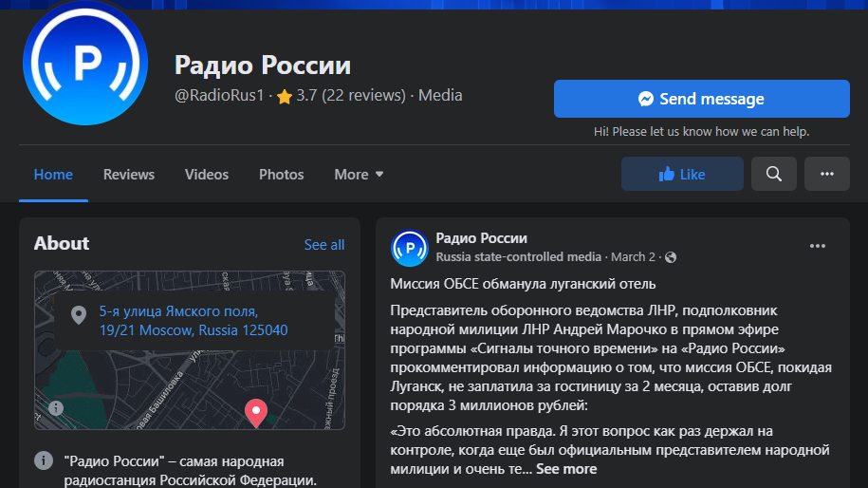Click the Moscow street address link
Viewport: 868px width, 488px height.
194,321
